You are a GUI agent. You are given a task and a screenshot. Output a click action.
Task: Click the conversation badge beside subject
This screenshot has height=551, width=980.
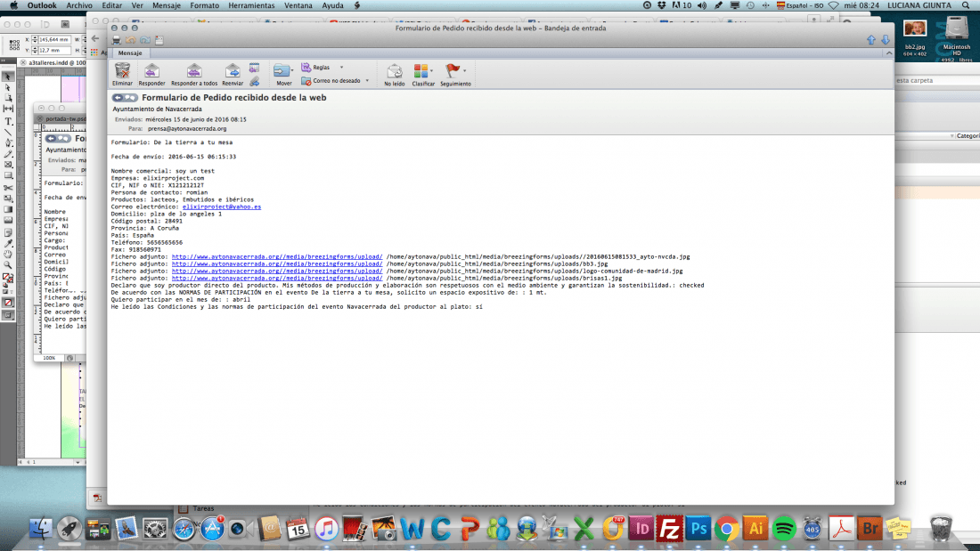pos(125,97)
